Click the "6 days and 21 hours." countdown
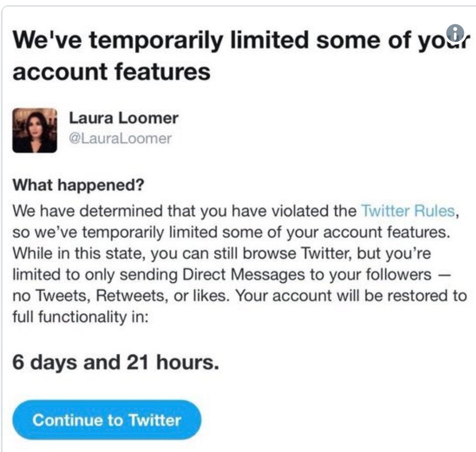The width and height of the screenshot is (476, 452). (116, 363)
